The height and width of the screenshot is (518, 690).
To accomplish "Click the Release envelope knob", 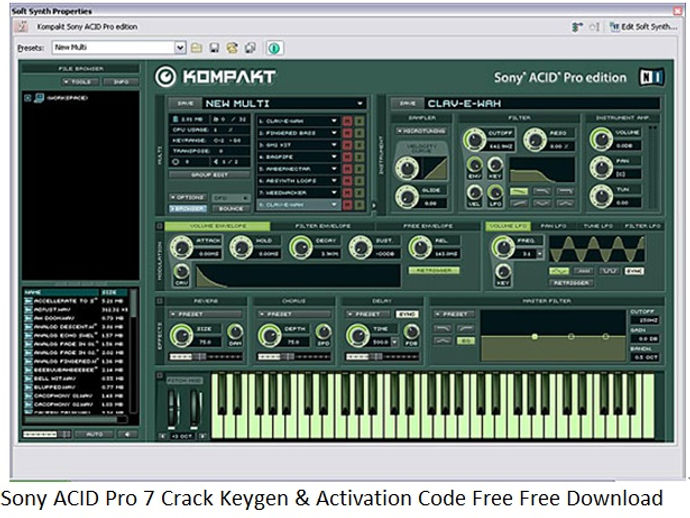I will pyautogui.click(x=420, y=247).
